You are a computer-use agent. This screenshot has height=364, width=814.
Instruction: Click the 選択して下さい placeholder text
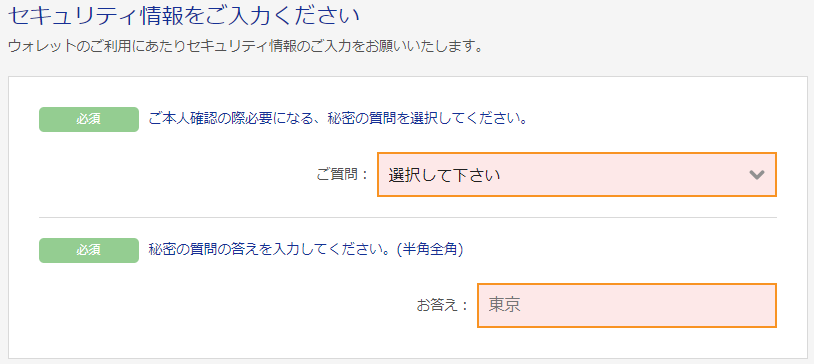444,175
